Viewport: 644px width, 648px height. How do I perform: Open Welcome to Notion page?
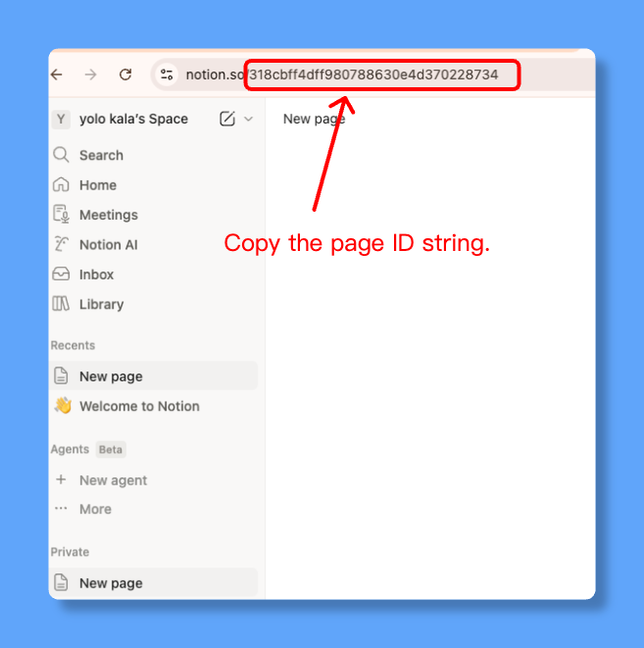click(x=139, y=406)
